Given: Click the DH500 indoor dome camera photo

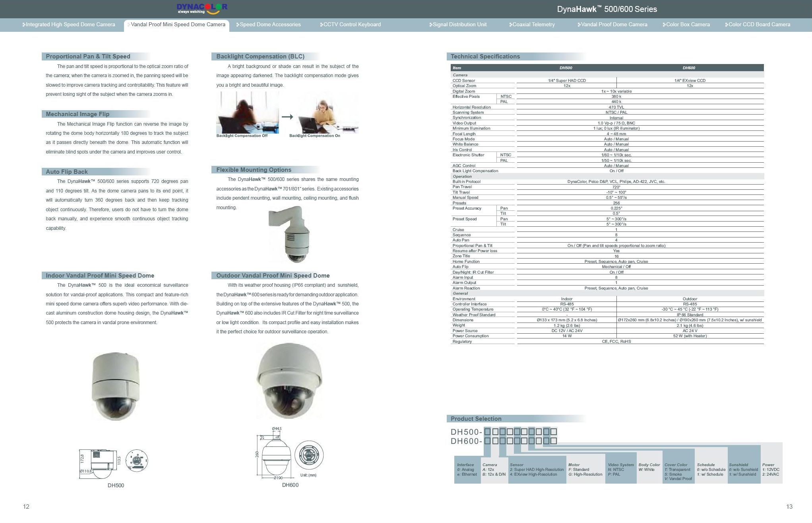Looking at the screenshot, I should click(x=116, y=386).
